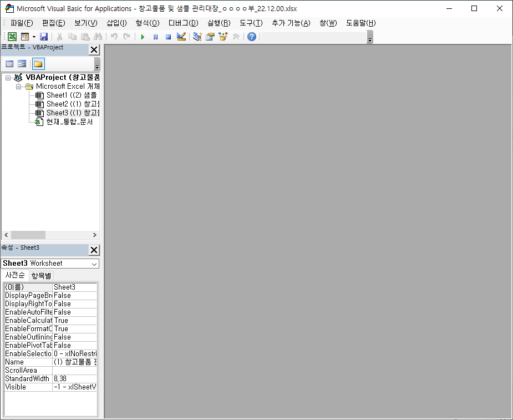Image resolution: width=513 pixels, height=420 pixels.
Task: Select Sheet3 in the project tree
Action: 73,113
